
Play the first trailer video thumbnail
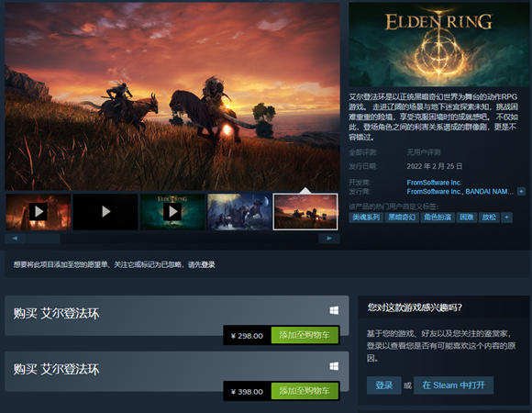(39, 212)
